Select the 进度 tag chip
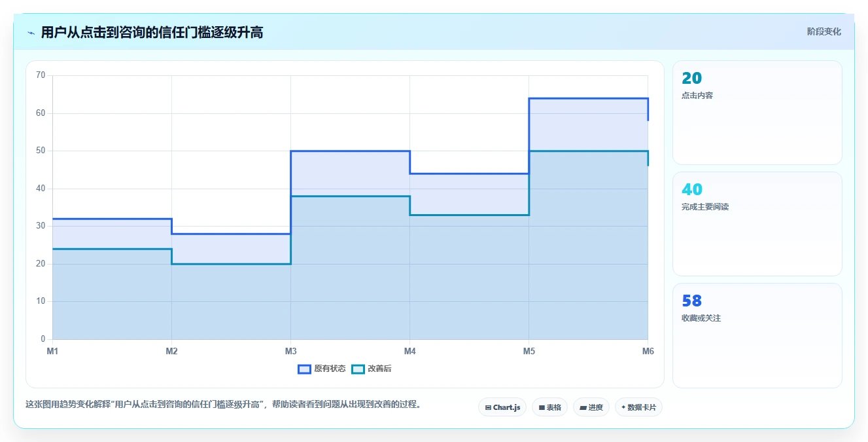Screen dimensions: 868x442 click(x=591, y=407)
